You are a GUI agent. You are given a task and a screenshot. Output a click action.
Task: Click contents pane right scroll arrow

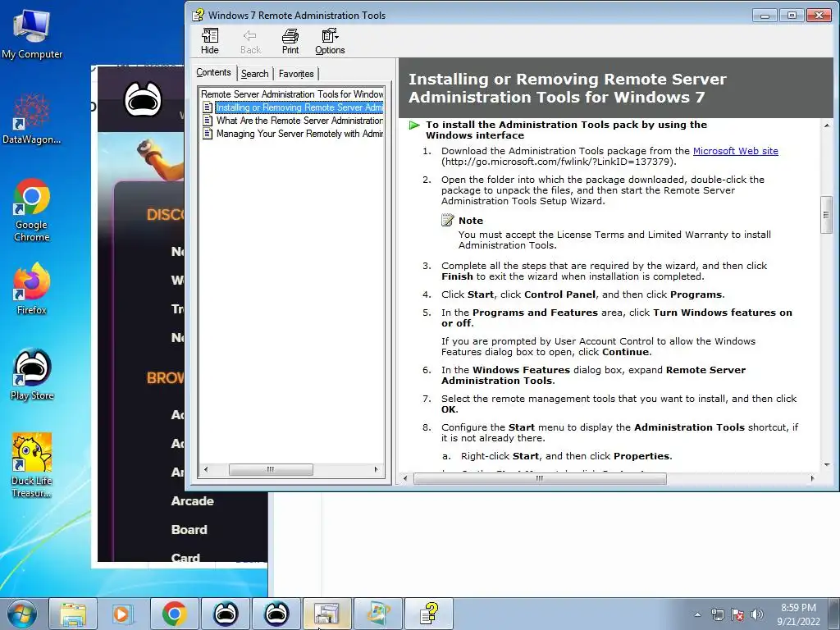tap(376, 469)
